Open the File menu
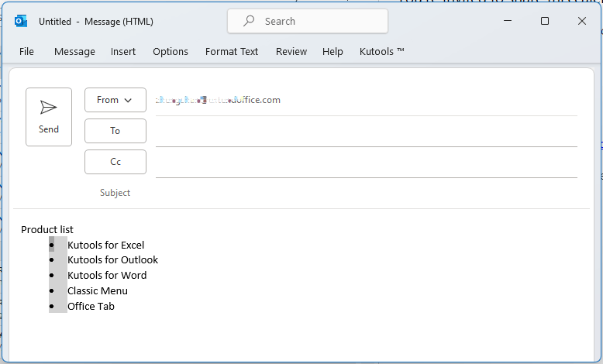This screenshot has height=364, width=603. pyautogui.click(x=26, y=52)
